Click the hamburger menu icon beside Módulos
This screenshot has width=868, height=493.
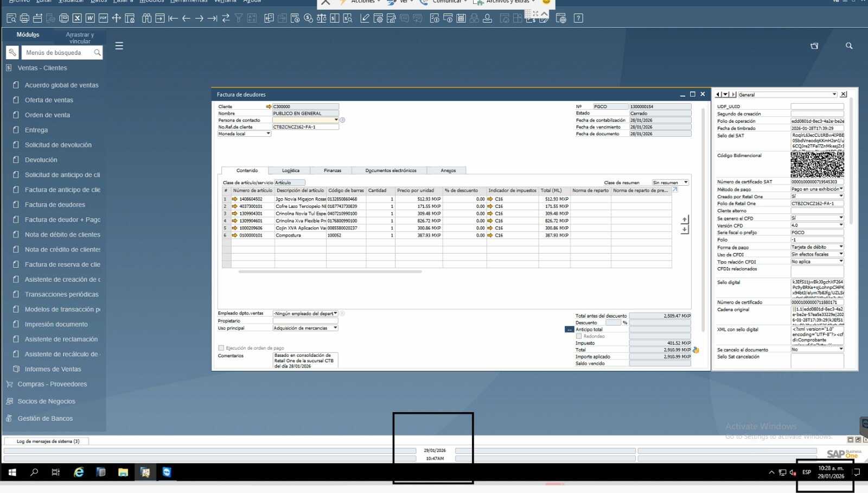point(119,46)
